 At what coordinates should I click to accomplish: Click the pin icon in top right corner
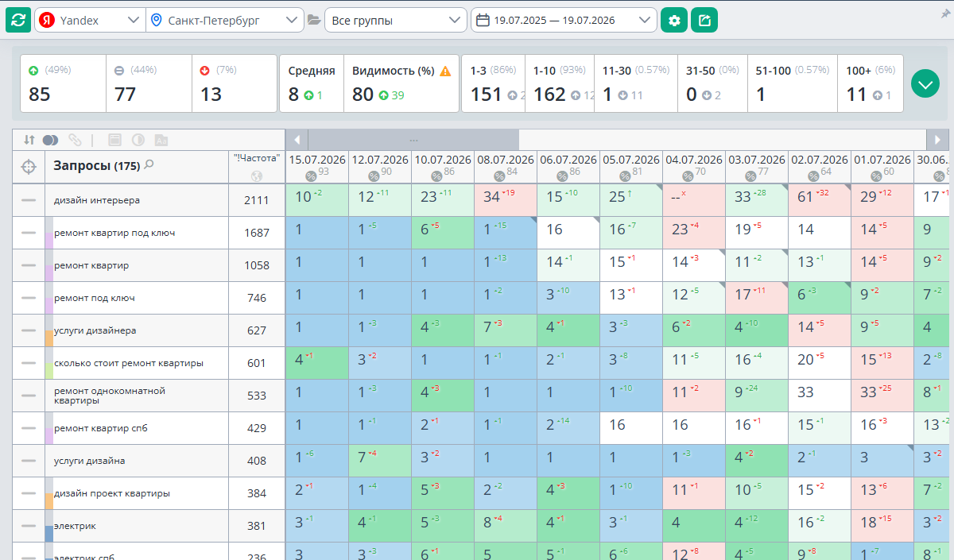point(945,14)
